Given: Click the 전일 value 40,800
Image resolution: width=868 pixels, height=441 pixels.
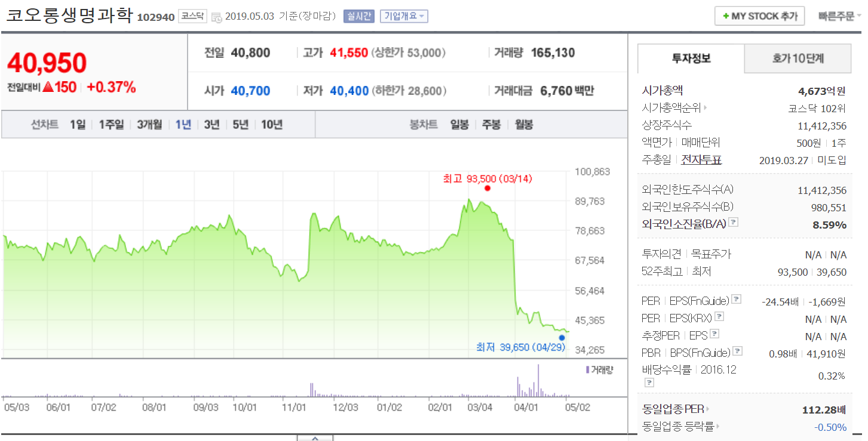Looking at the screenshot, I should click(x=250, y=53).
